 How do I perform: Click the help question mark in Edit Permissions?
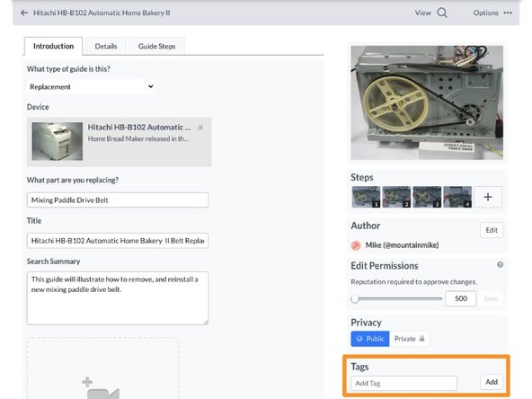pyautogui.click(x=500, y=264)
